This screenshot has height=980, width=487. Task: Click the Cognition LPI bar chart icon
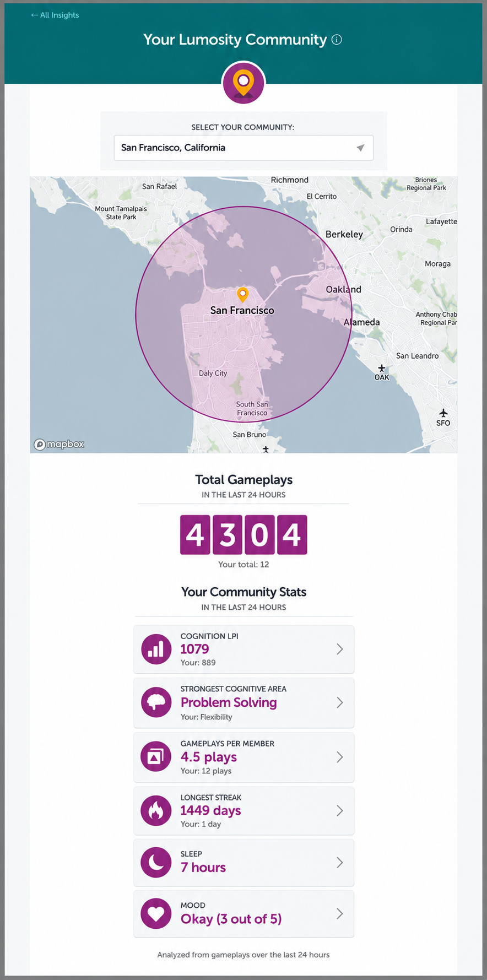pos(156,649)
